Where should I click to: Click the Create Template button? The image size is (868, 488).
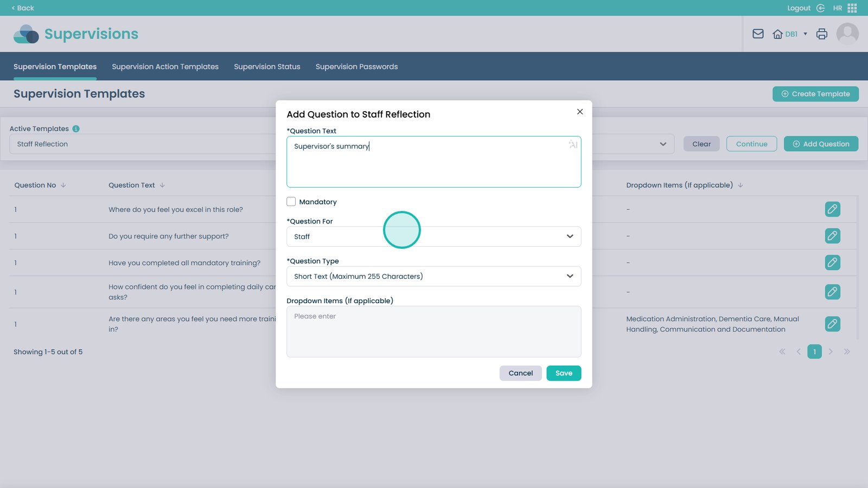click(x=815, y=94)
